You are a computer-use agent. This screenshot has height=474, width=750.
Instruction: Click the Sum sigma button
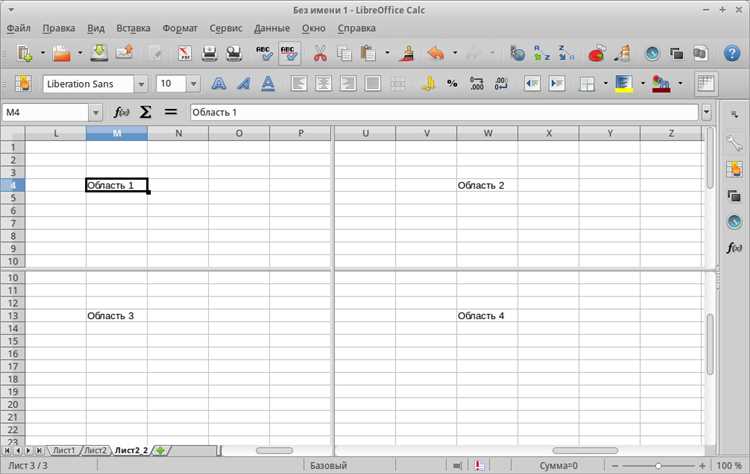click(145, 112)
